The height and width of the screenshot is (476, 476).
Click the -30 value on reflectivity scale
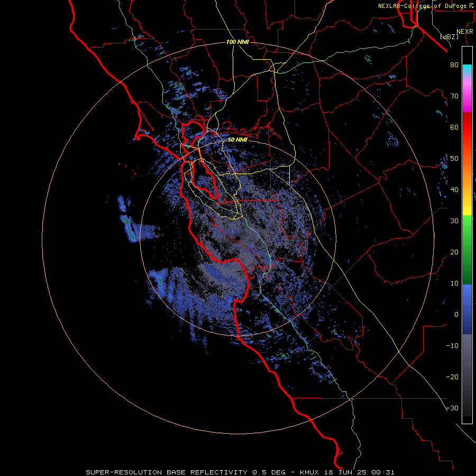[x=452, y=408]
